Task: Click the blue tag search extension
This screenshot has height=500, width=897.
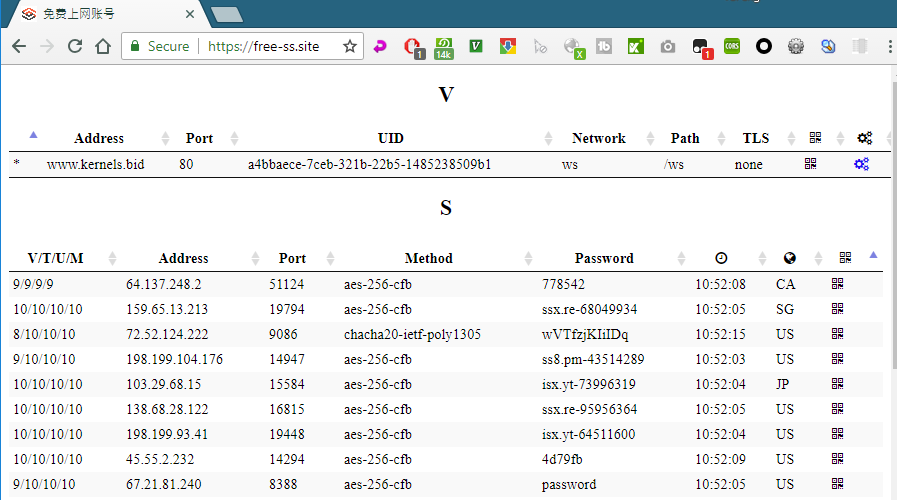Action: (x=828, y=46)
